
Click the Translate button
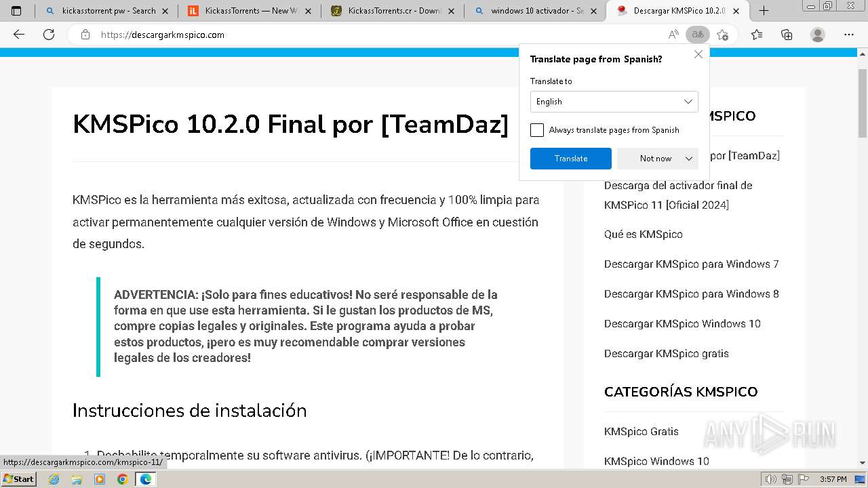click(571, 159)
